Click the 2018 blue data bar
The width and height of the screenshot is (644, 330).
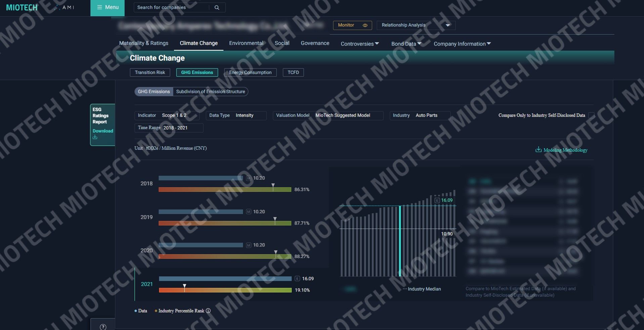(201, 178)
